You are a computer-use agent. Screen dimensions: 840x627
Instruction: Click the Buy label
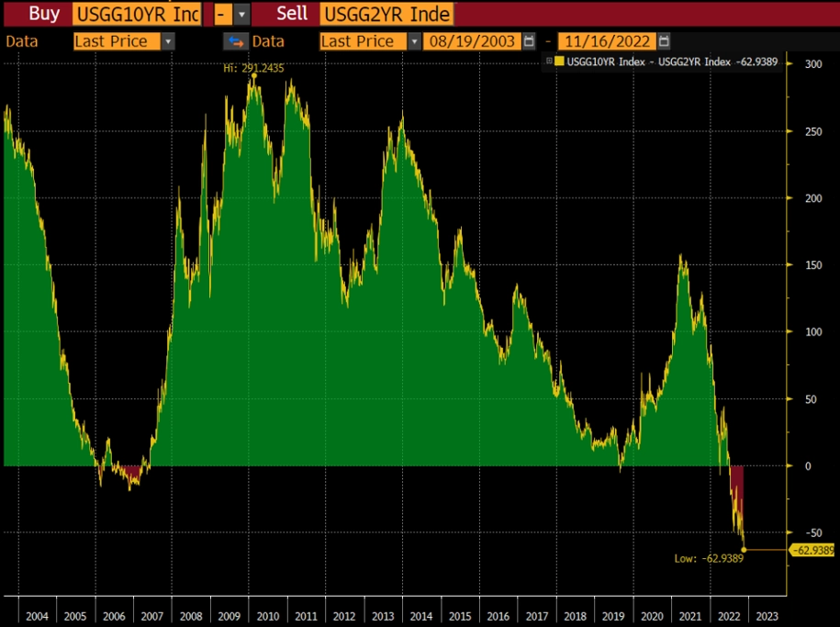click(x=44, y=14)
